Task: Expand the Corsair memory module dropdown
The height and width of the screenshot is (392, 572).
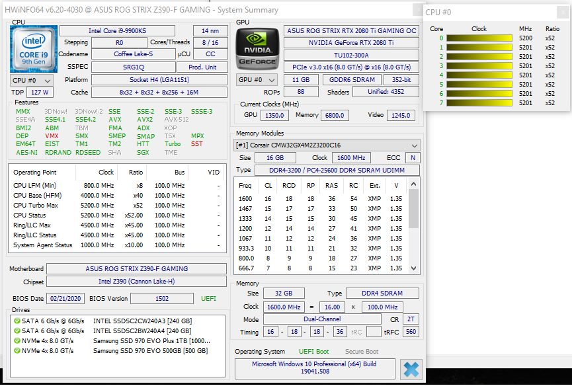Action: [327, 145]
